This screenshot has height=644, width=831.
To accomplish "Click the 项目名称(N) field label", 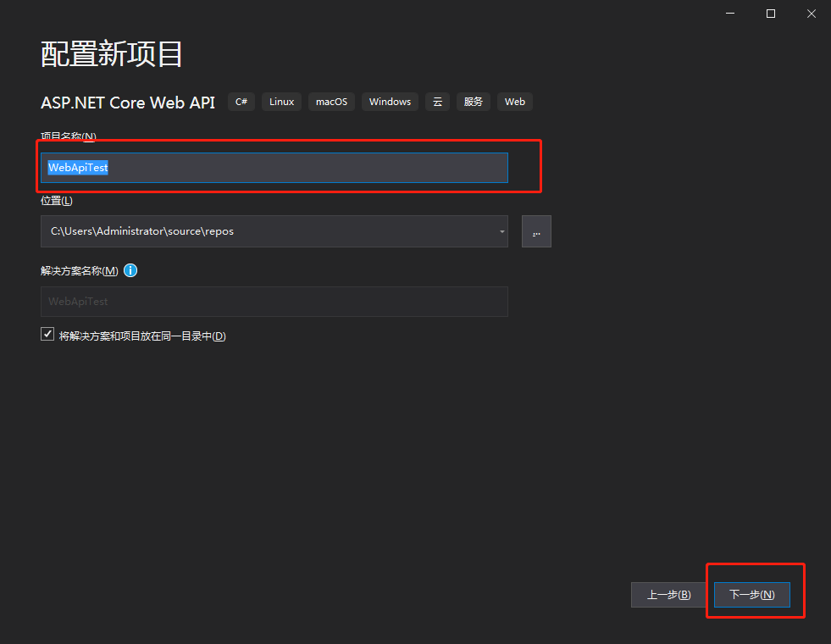I will click(68, 136).
